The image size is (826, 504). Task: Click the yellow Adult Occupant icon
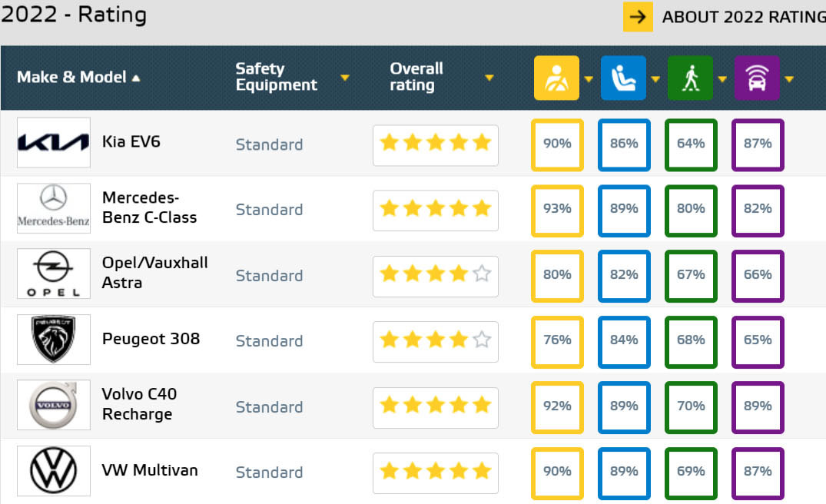click(557, 78)
